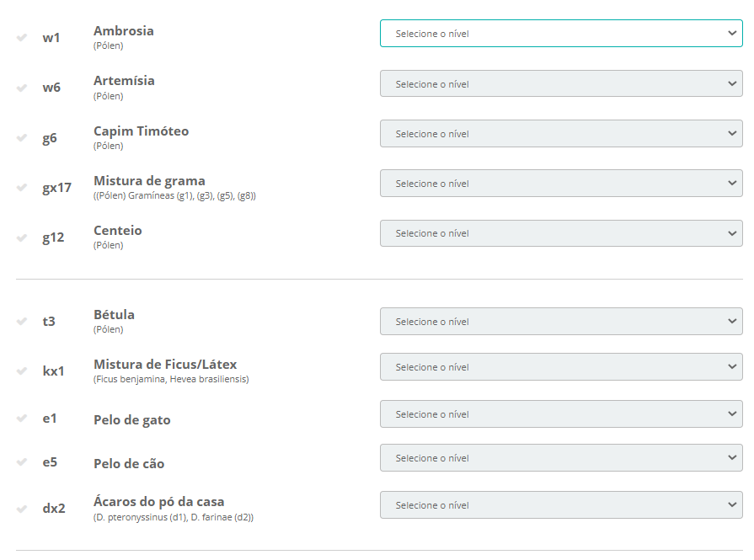Click the checkmark icon next to Artemísia
The height and width of the screenshot is (560, 754).
point(22,88)
